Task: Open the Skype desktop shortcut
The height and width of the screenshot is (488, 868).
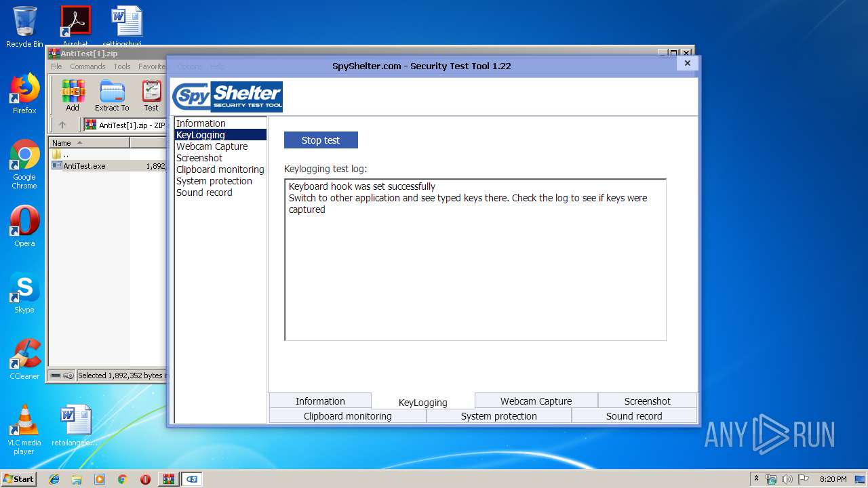Action: (x=24, y=293)
